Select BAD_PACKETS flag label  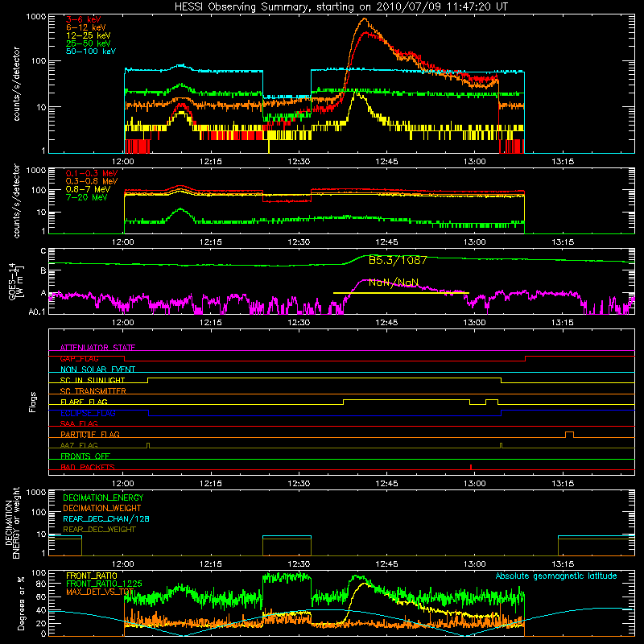88,467
